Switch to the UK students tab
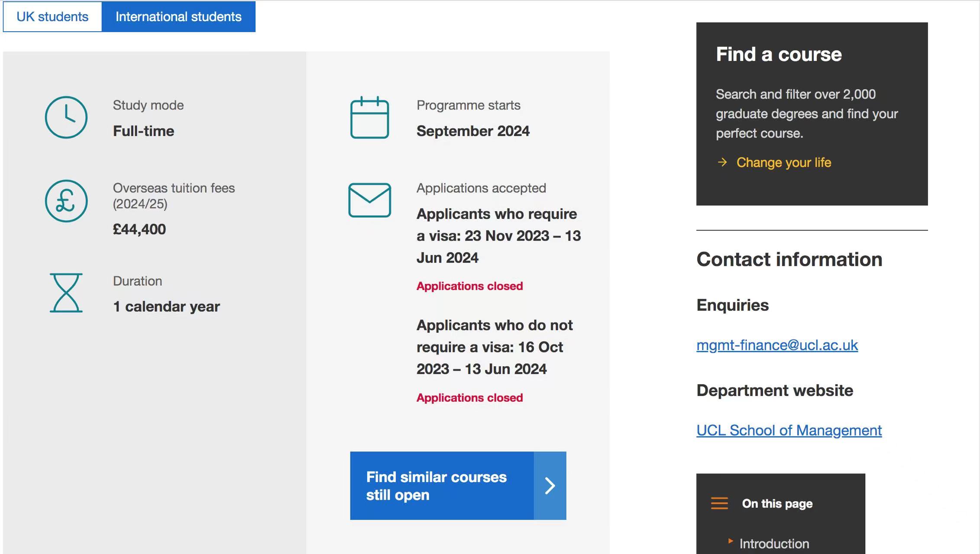The image size is (980, 554). pyautogui.click(x=52, y=17)
